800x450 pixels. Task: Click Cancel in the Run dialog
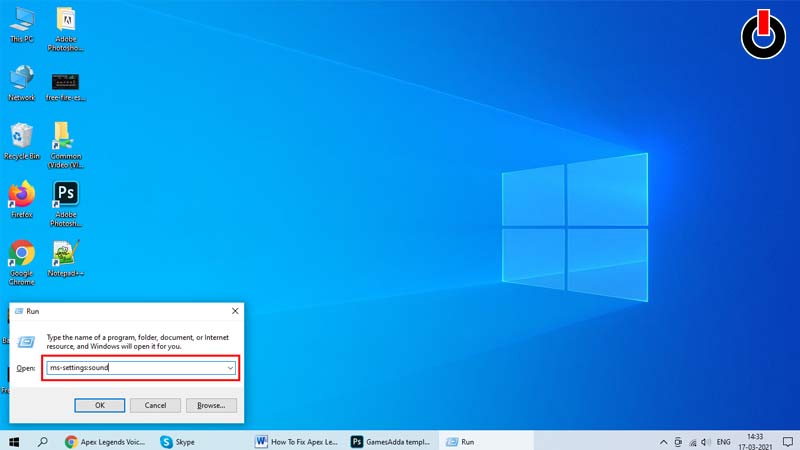click(x=155, y=405)
